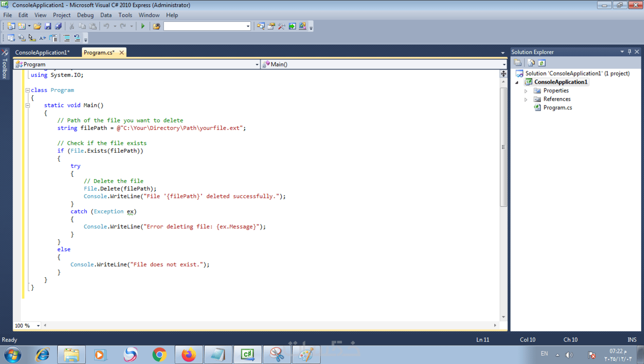644x364 pixels.
Task: Click the Undo arrow icon
Action: point(106,26)
